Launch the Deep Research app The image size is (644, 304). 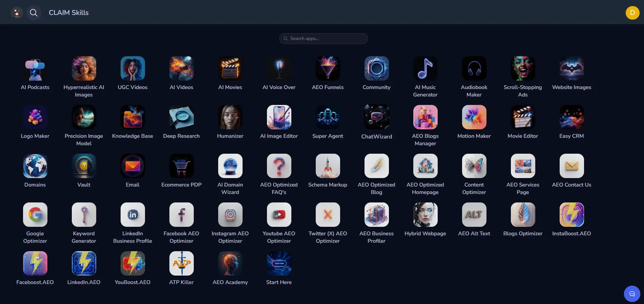[181, 117]
